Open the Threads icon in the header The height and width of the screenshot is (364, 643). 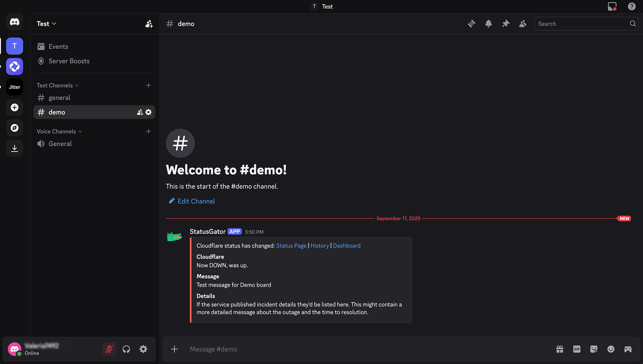point(472,24)
